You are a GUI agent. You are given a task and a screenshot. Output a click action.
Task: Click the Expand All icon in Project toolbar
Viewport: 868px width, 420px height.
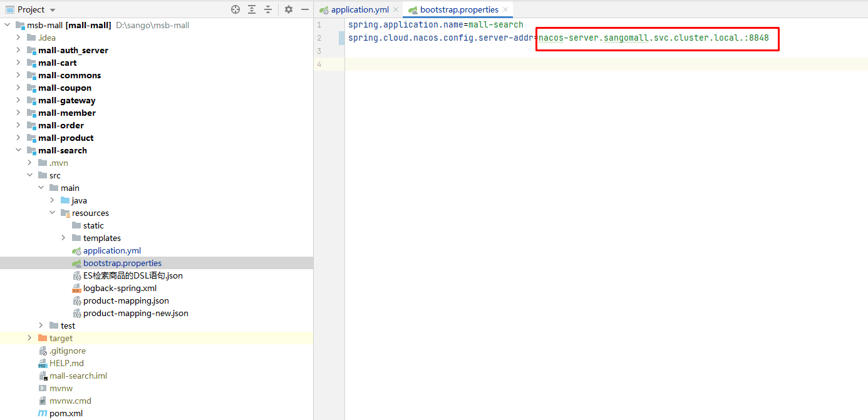pyautogui.click(x=252, y=9)
